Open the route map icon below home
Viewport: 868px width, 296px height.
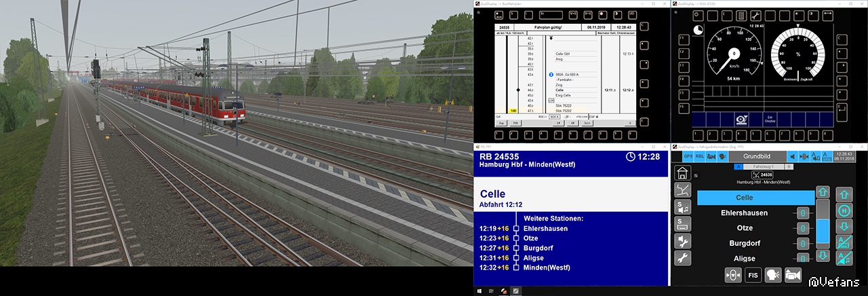pos(682,190)
